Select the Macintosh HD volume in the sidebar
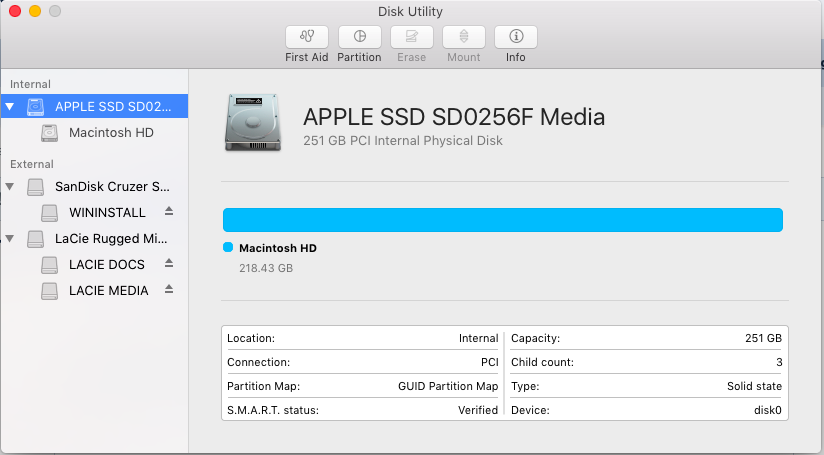The image size is (824, 455). tap(94, 132)
